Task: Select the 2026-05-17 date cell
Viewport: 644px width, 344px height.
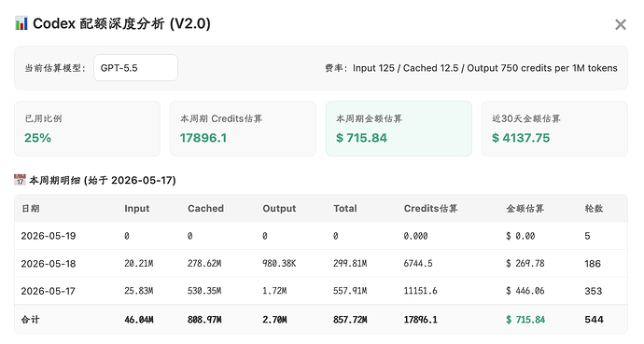Action: [48, 291]
